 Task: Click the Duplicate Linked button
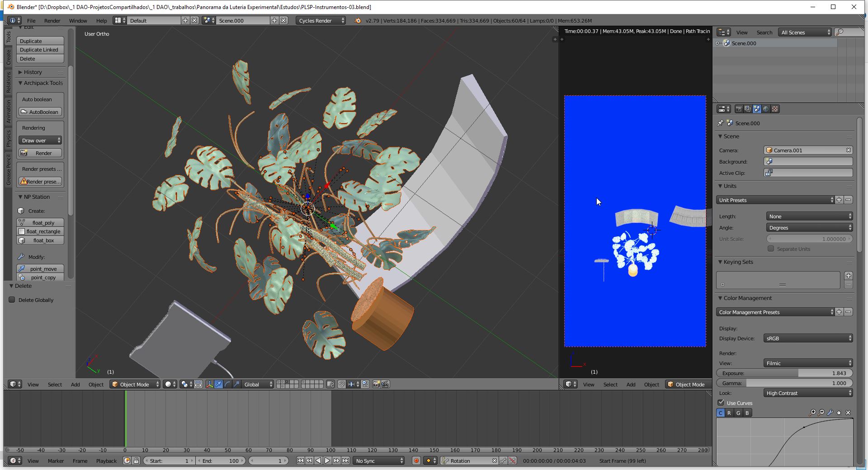coord(40,50)
